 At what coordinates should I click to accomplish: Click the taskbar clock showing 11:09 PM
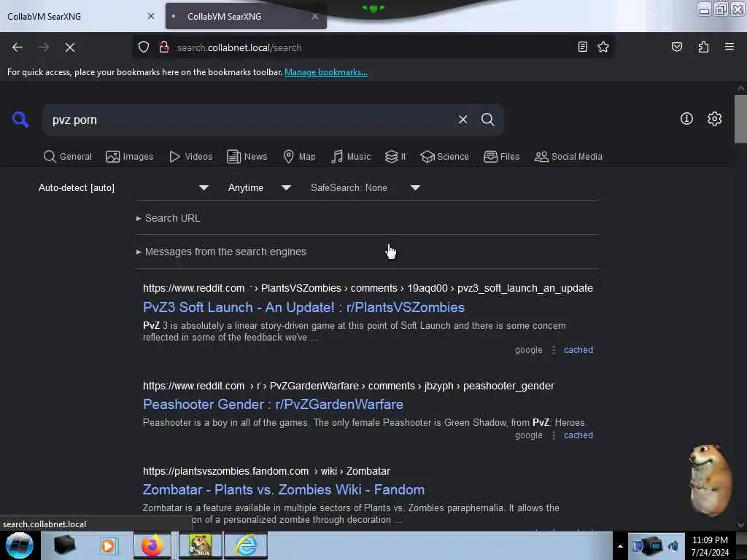click(710, 546)
